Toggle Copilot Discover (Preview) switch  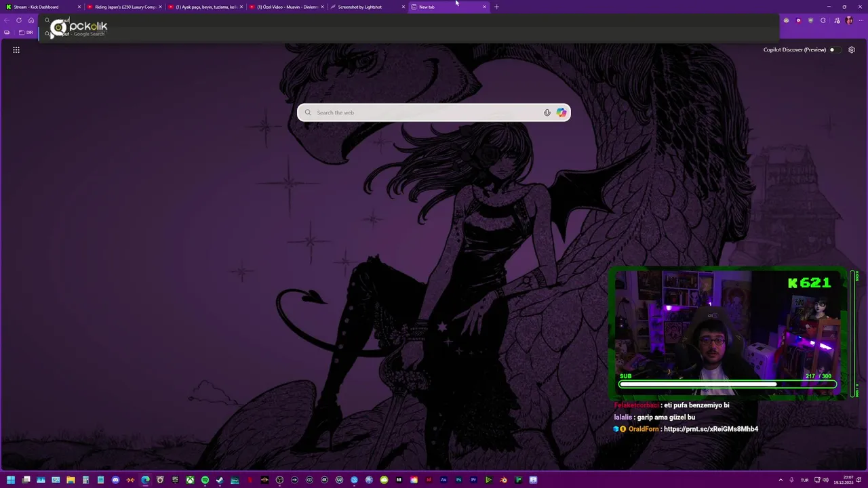click(835, 49)
